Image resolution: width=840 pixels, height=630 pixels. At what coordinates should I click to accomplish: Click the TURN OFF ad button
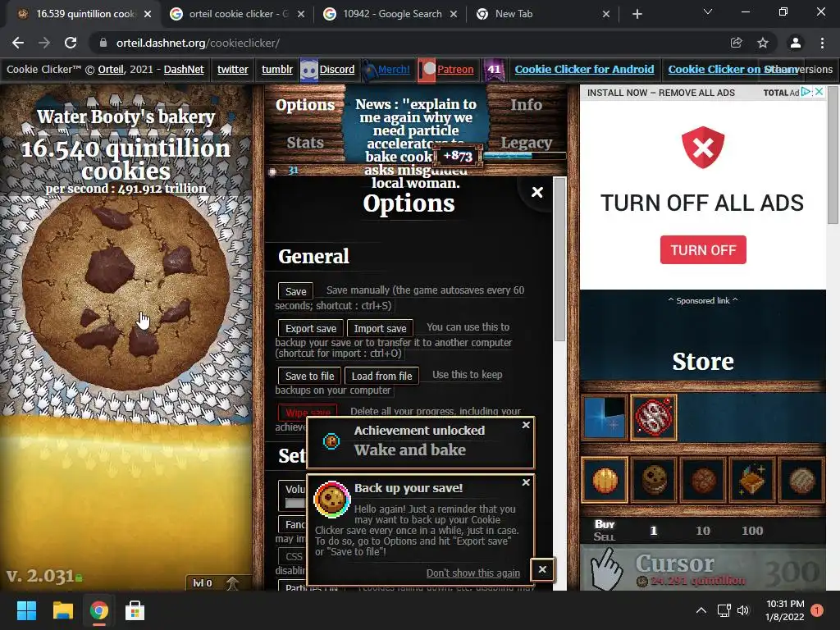point(703,249)
